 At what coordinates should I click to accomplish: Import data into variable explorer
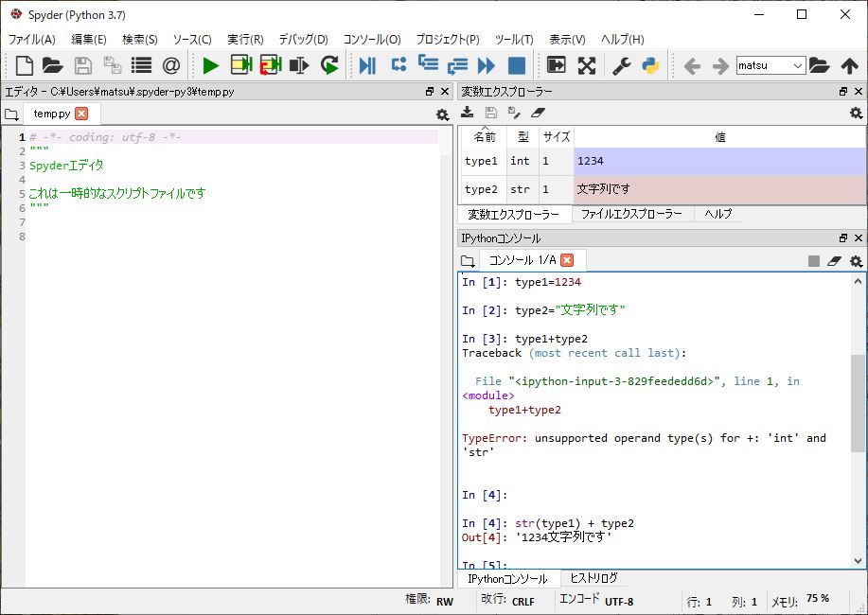(x=468, y=113)
